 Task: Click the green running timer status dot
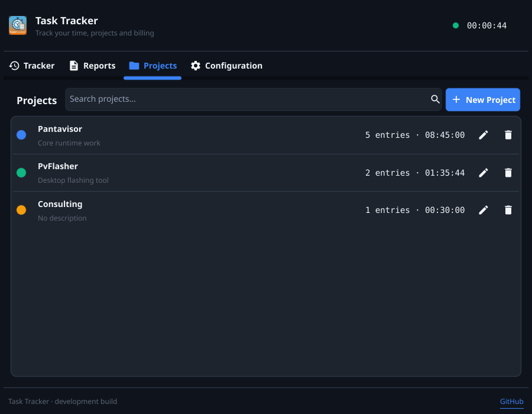(456, 25)
